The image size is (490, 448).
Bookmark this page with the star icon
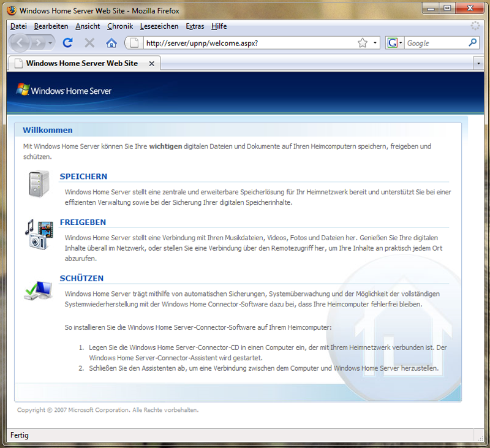pyautogui.click(x=363, y=43)
